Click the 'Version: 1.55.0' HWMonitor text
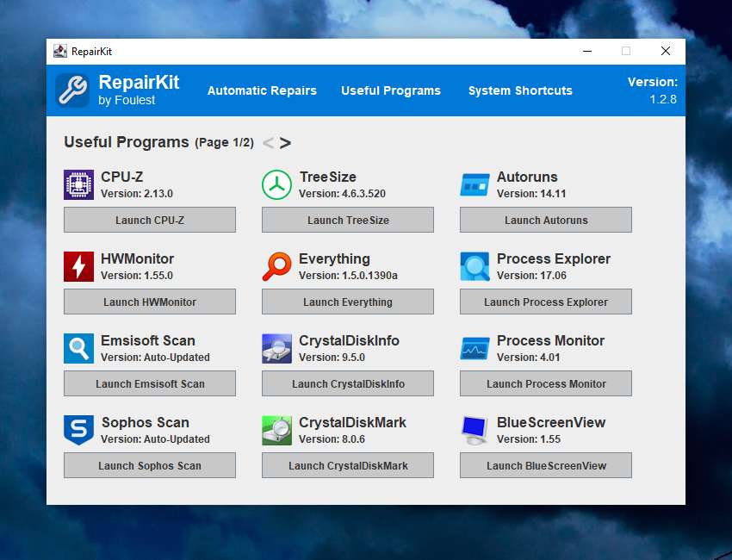The height and width of the screenshot is (560, 732). pyautogui.click(x=137, y=276)
